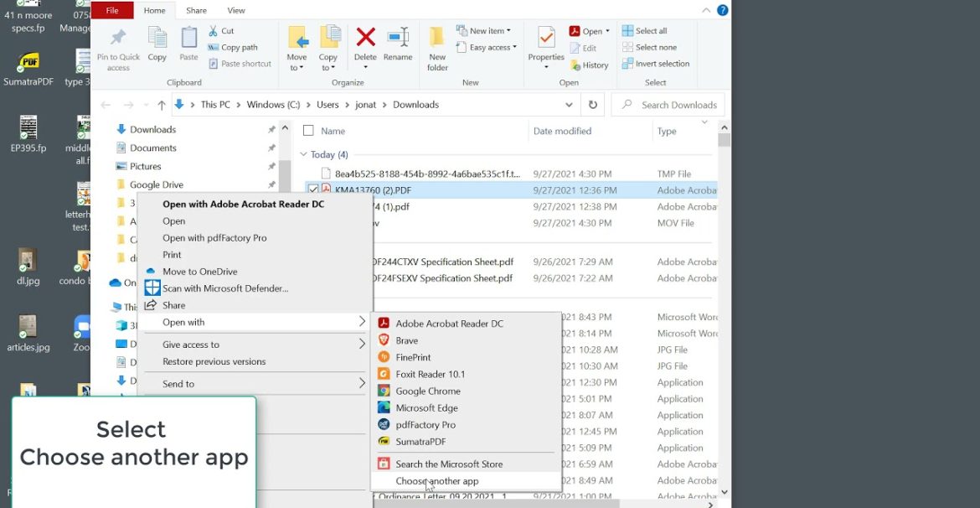This screenshot has width=980, height=508.
Task: Collapse the Today (4) group
Action: (303, 154)
